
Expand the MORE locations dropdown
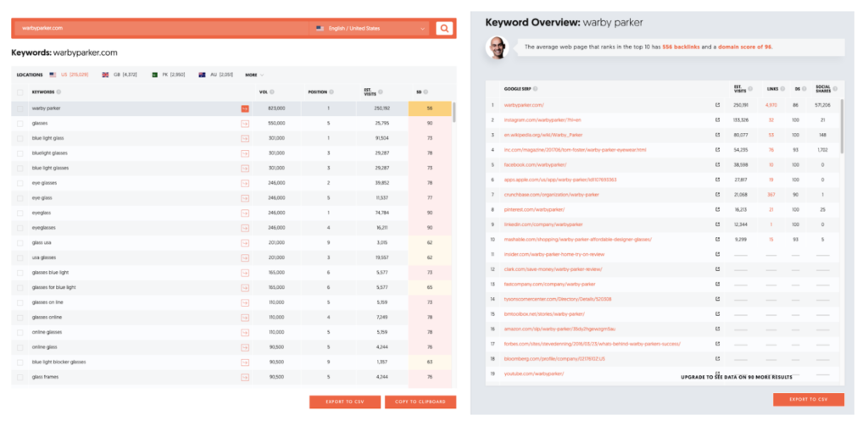pos(254,75)
